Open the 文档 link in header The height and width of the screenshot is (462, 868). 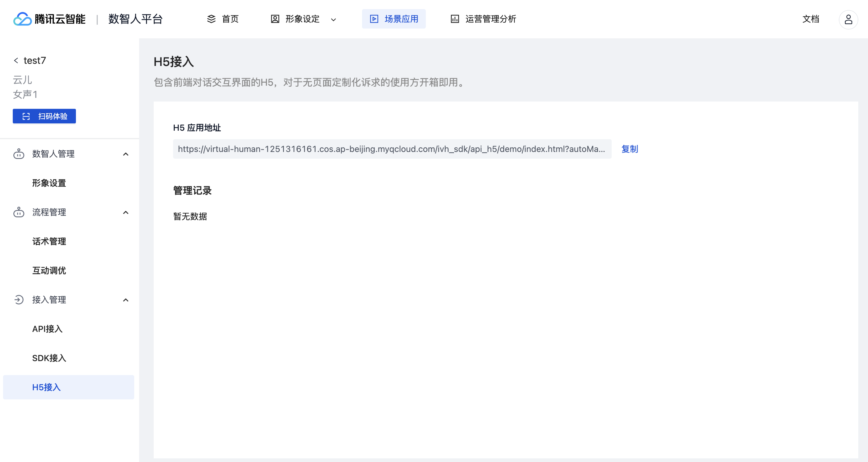tap(810, 19)
